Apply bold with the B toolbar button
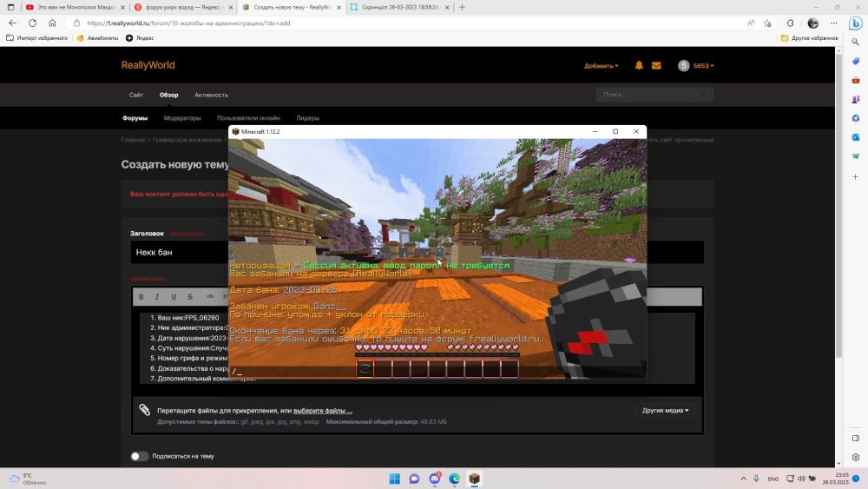This screenshot has height=489, width=868. (x=141, y=297)
